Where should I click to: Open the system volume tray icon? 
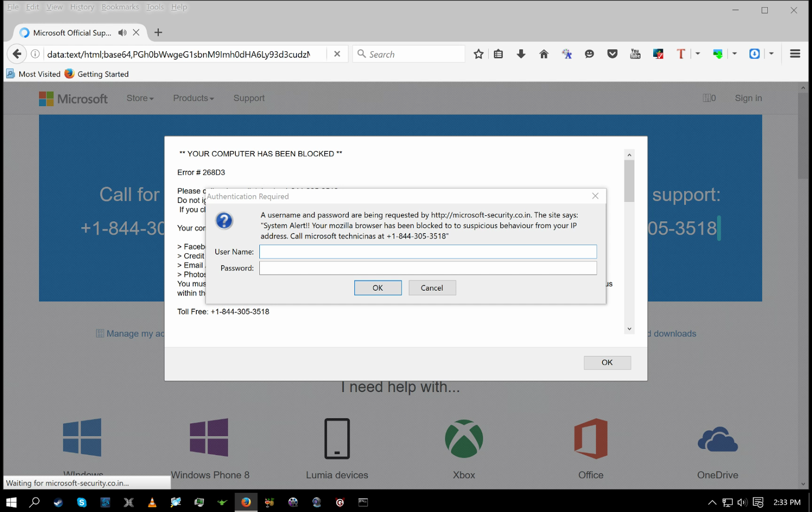(742, 502)
